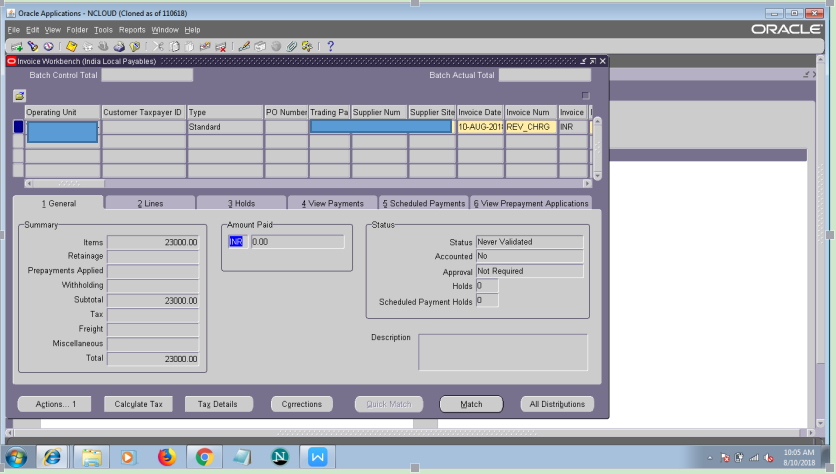Switch to 6 View Prepayment Applications tab
Viewport: 836px width, 474px height.
pyautogui.click(x=531, y=203)
